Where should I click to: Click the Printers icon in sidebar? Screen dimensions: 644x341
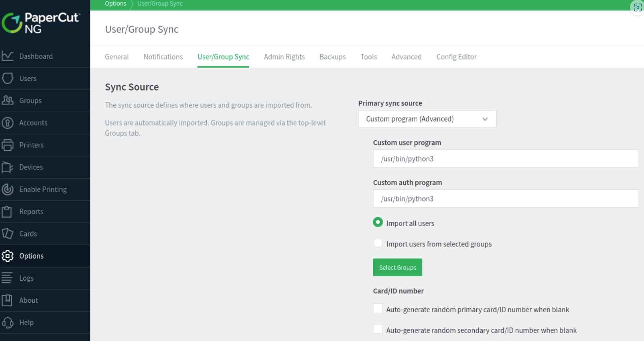(x=7, y=145)
